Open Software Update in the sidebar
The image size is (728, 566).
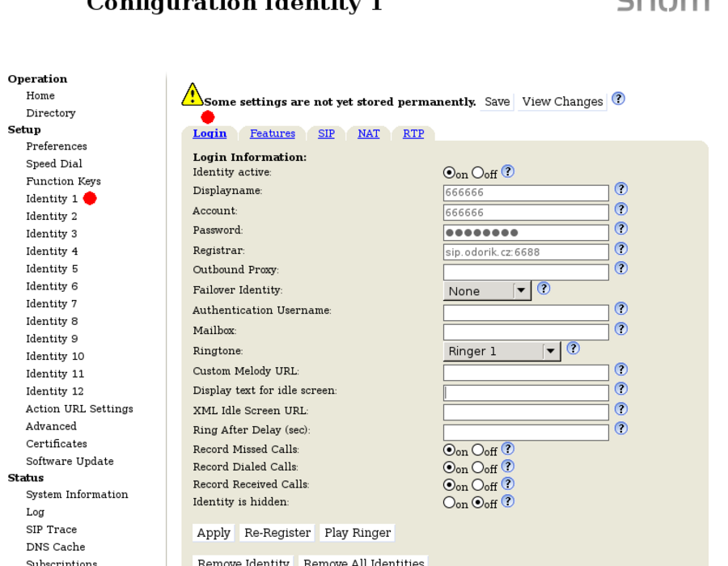(x=70, y=461)
